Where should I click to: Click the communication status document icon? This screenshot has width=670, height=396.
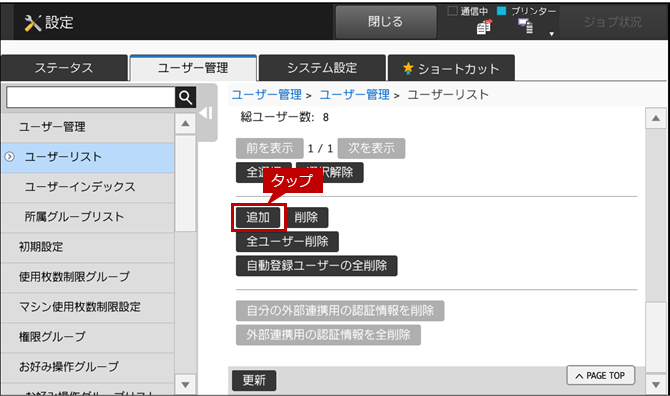[x=484, y=27]
